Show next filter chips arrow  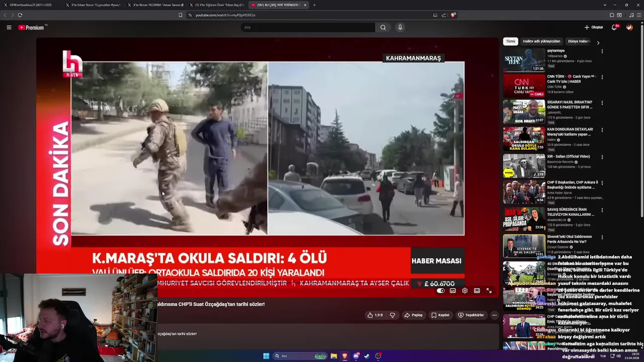598,42
